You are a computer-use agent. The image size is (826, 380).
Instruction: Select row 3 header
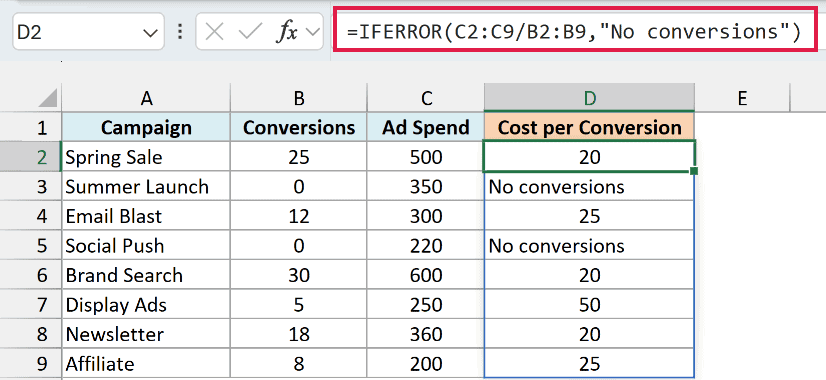click(31, 187)
